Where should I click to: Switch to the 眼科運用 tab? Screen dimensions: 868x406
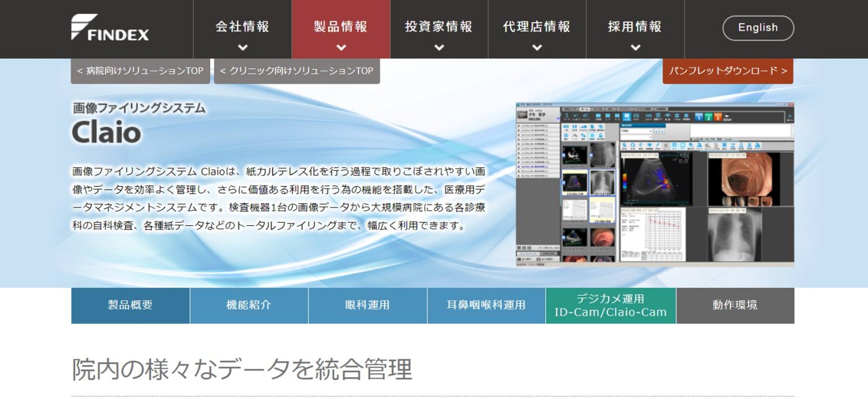click(367, 305)
